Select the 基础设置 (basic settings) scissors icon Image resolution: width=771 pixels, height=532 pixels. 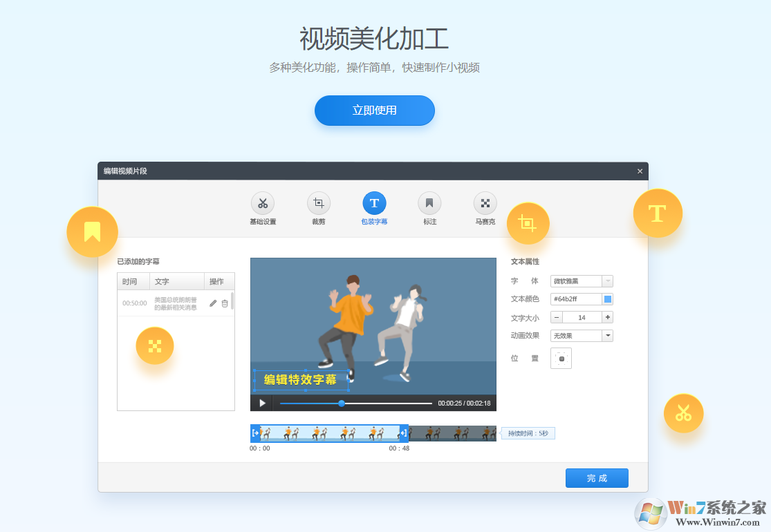click(x=263, y=203)
